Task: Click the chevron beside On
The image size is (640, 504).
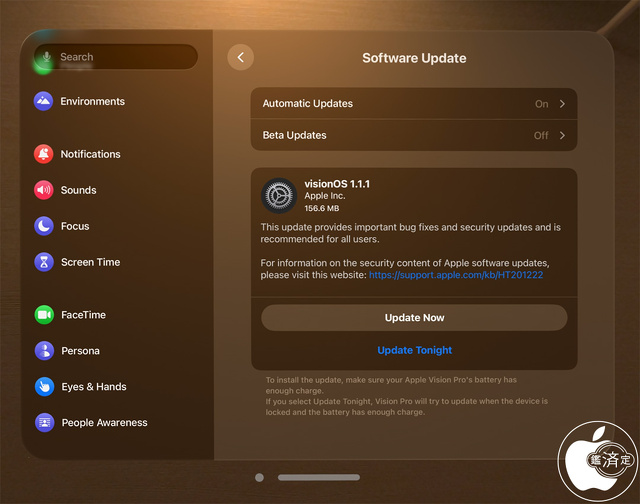Action: (x=562, y=104)
